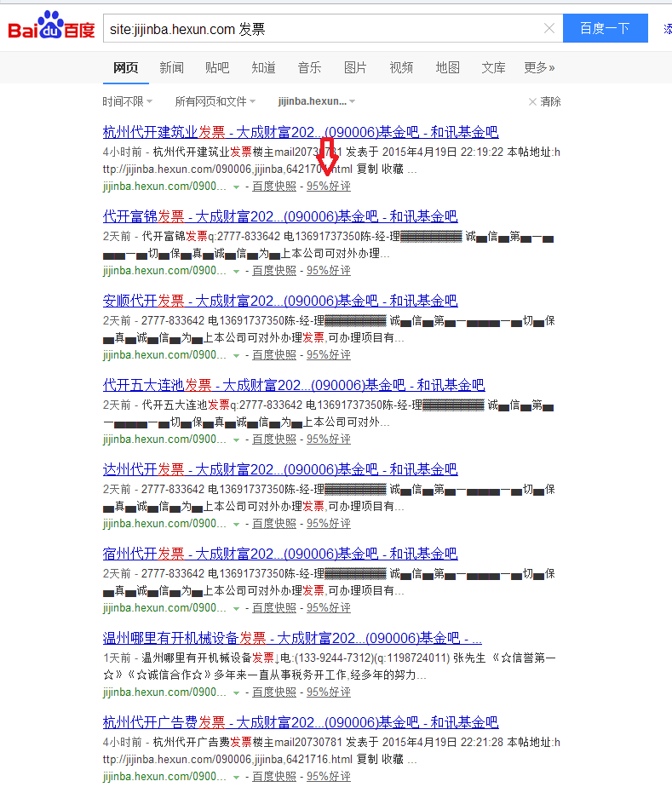Open result 达州代开发票

point(280,469)
